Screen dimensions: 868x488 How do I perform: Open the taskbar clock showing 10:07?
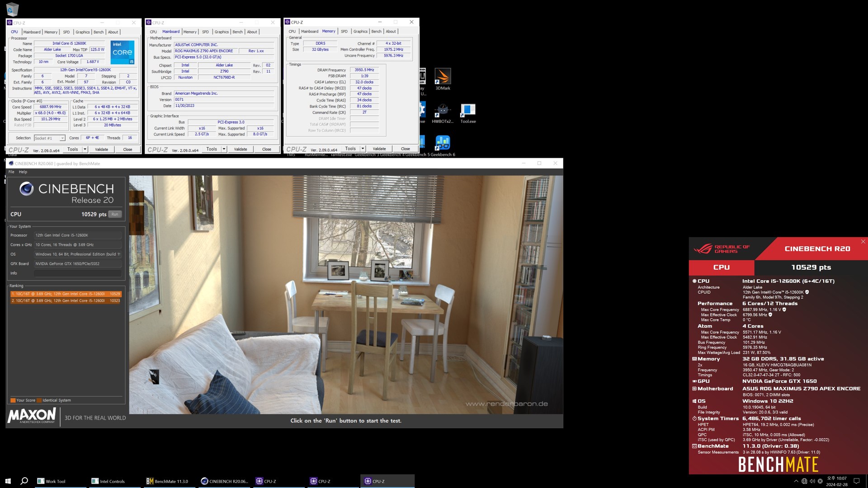837,481
